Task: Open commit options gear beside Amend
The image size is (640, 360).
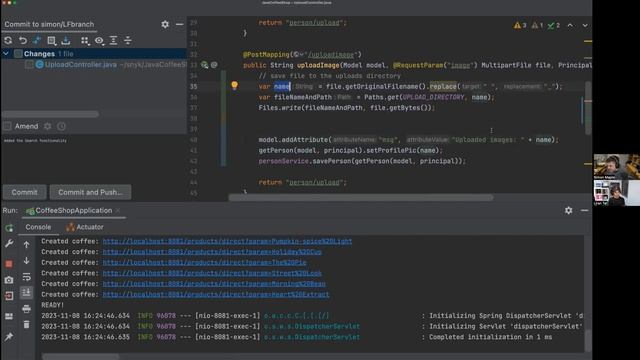Action: (48, 126)
